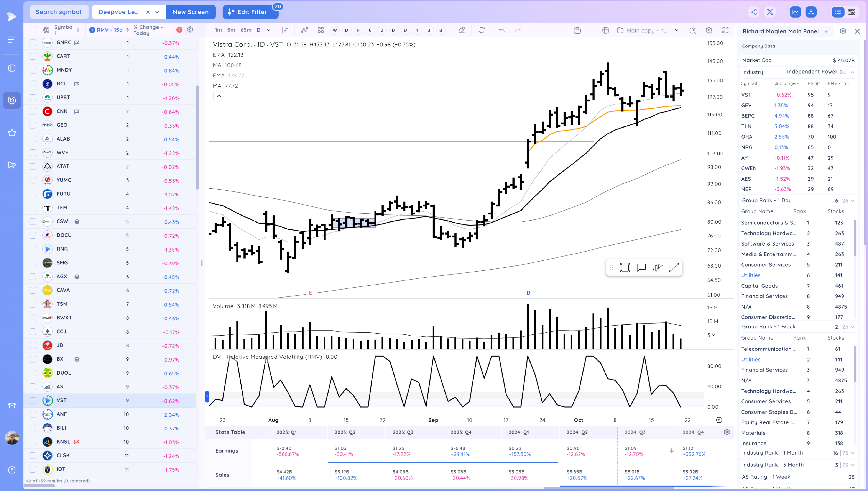Open the pencil drawing tool in the chart toolbar
The image size is (868, 491).
tap(461, 30)
